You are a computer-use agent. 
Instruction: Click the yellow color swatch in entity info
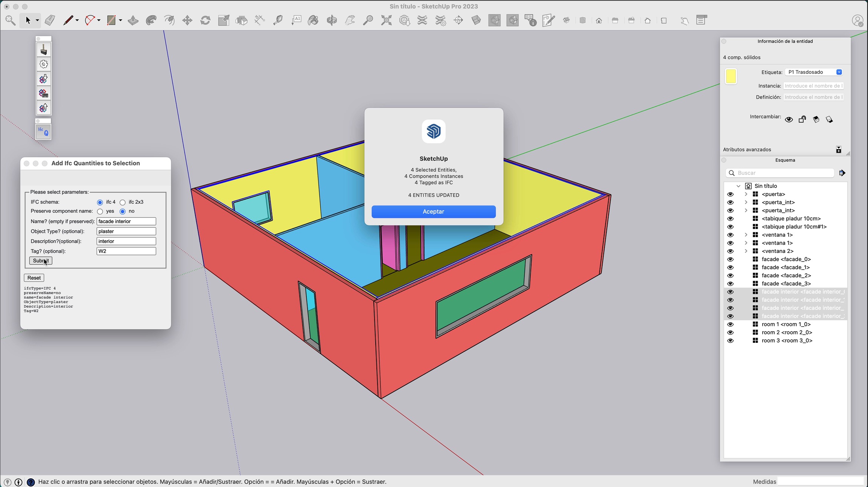(731, 76)
